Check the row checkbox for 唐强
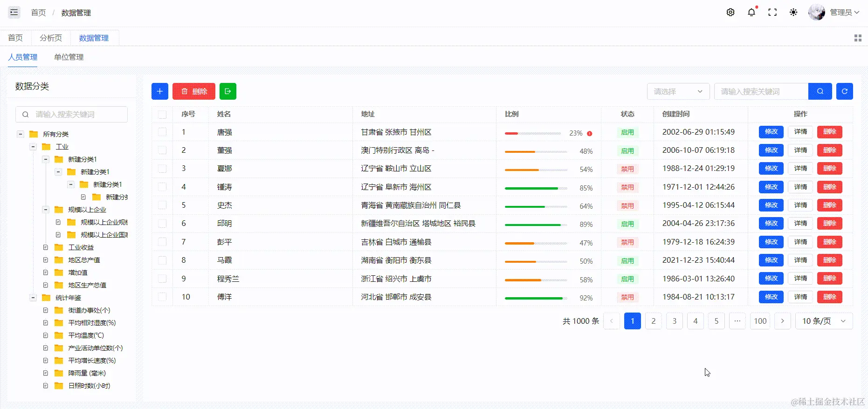 162,132
